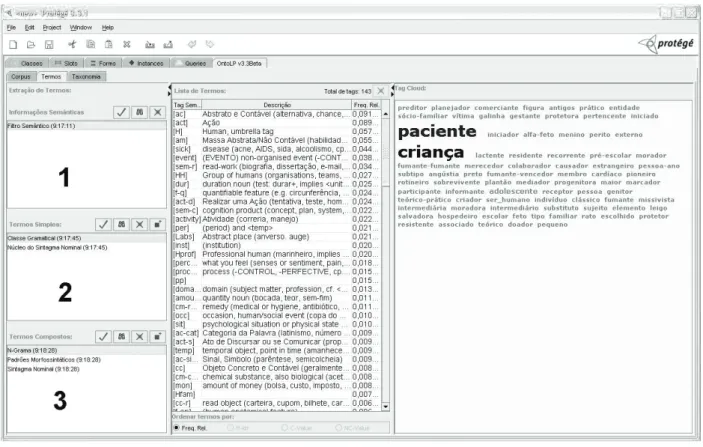This screenshot has width=703, height=447.
Task: Apply the Informações Semânticas checkmark button
Action: [x=122, y=112]
